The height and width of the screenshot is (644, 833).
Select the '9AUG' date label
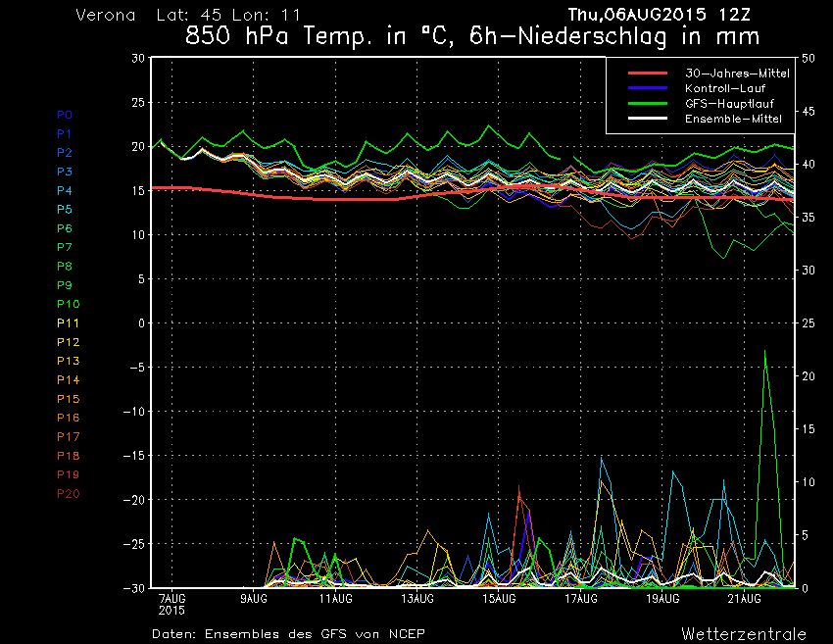point(254,599)
